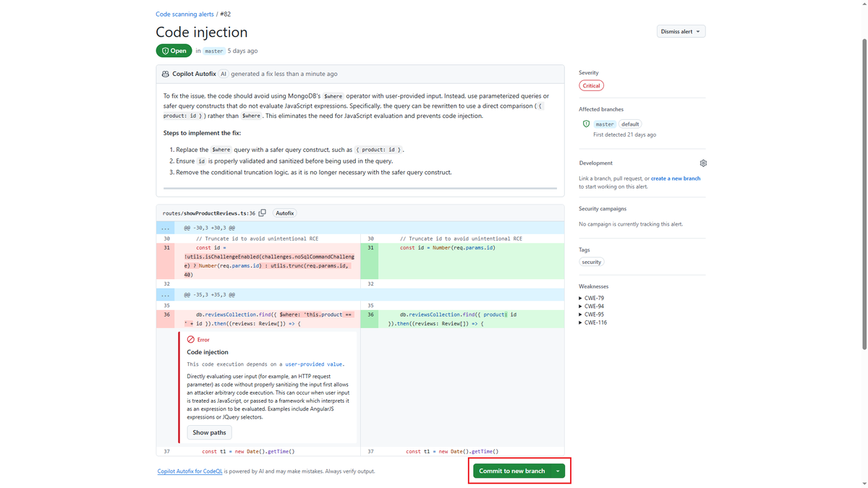Click the Code injection heading inside error box

click(208, 352)
